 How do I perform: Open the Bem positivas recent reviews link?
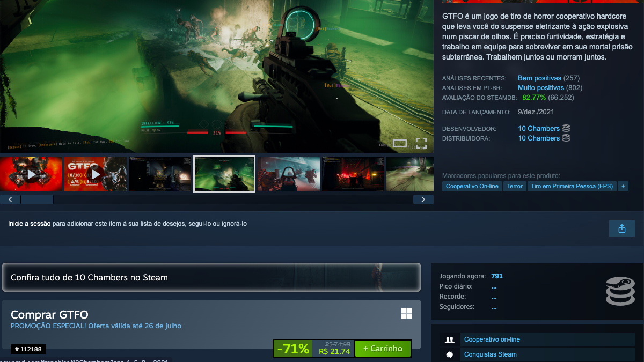tap(539, 78)
